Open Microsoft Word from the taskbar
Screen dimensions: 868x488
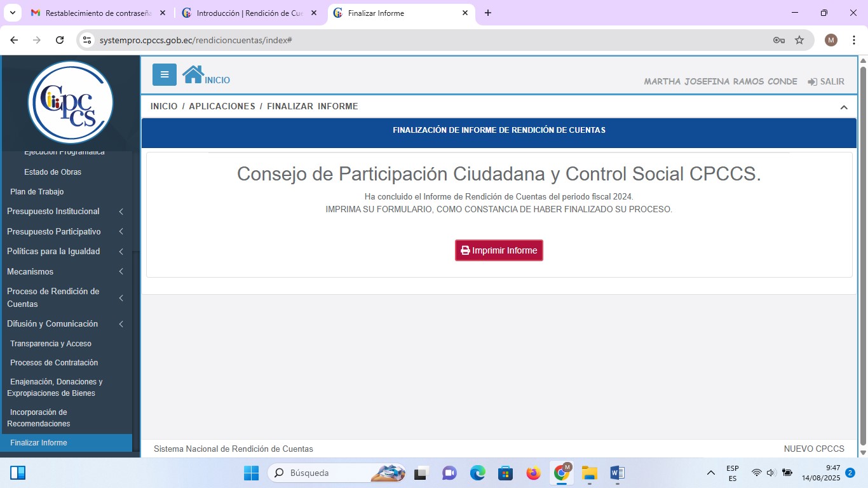(617, 473)
